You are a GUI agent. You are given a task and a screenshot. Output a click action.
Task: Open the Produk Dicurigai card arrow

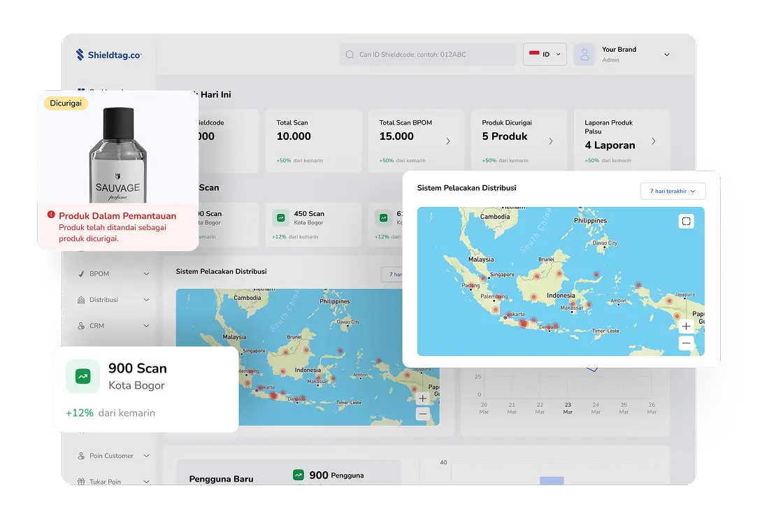pos(551,141)
